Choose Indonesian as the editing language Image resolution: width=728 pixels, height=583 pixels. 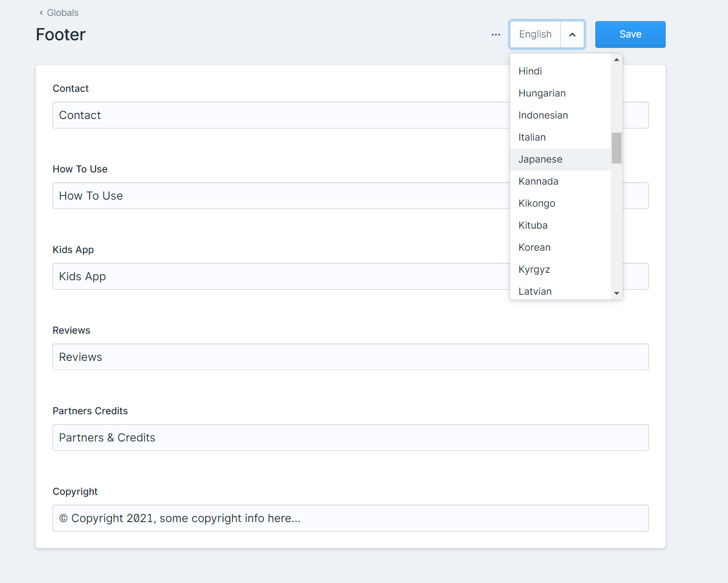pos(543,115)
